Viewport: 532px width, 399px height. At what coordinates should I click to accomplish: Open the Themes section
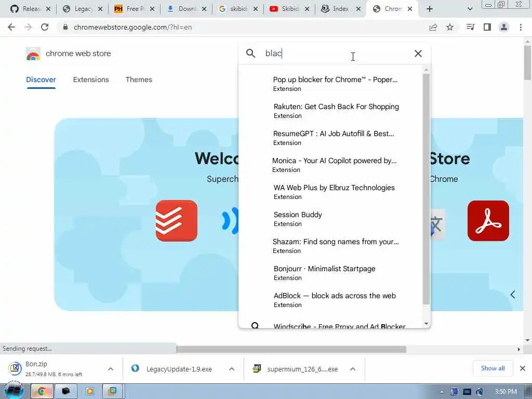tap(139, 79)
